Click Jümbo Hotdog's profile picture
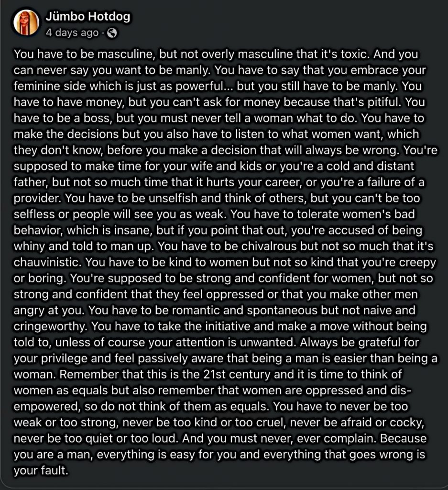 (26, 22)
